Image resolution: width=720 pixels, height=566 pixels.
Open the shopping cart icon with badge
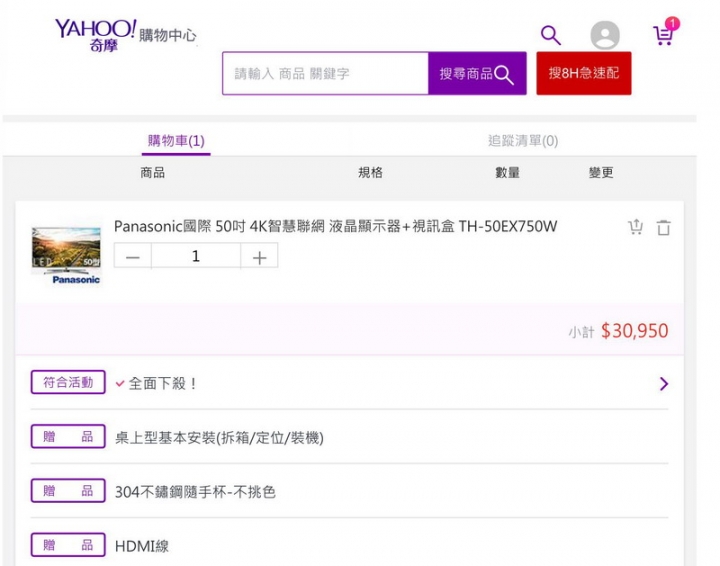(x=665, y=32)
